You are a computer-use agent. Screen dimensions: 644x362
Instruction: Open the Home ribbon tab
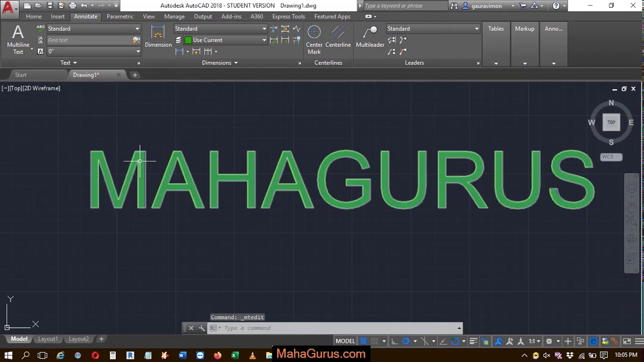click(x=34, y=17)
